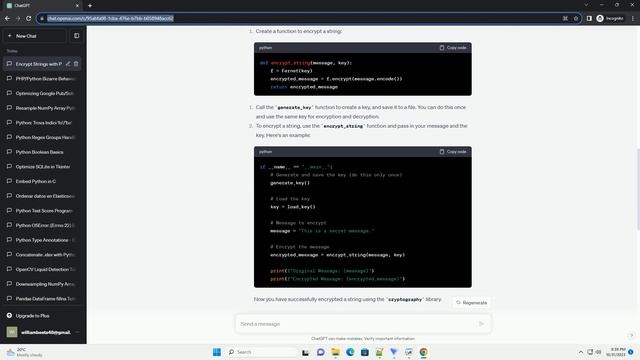Screen dimensions: 640x360
Task: Open Google Chrome from taskbar
Action: pos(423,352)
